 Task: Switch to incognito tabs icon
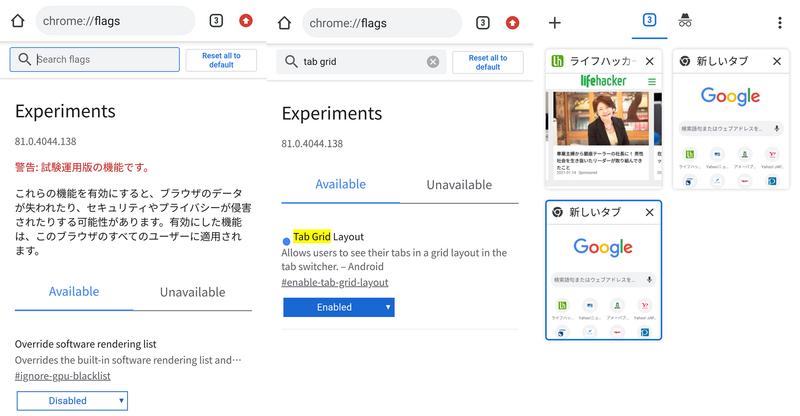(x=685, y=21)
